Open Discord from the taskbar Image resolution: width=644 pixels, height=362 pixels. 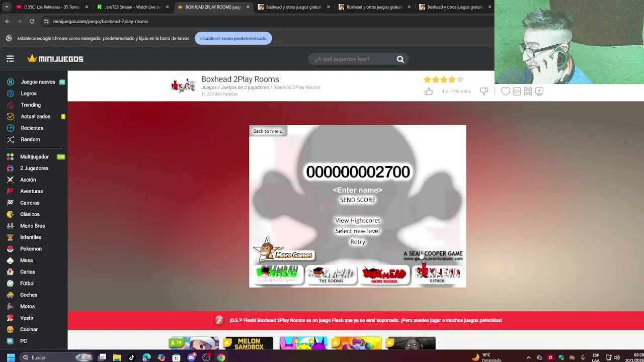click(x=191, y=357)
